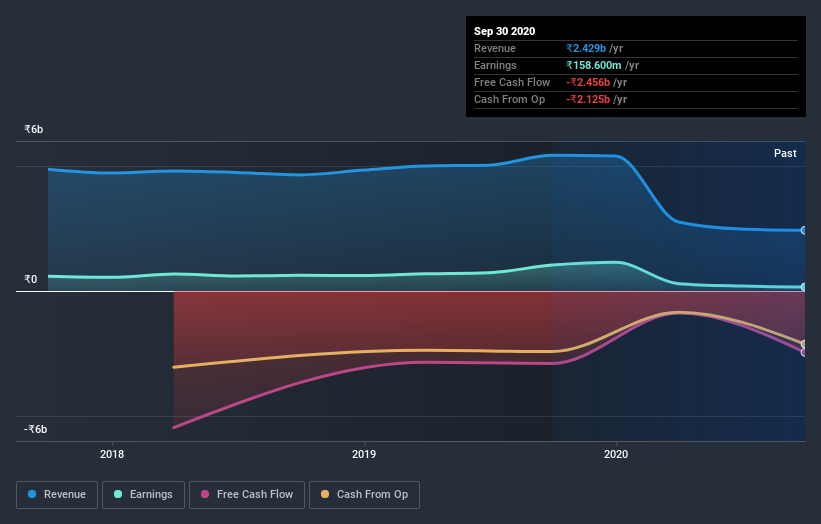The height and width of the screenshot is (524, 821).
Task: Click the 2018 axis label
Action: pos(112,454)
